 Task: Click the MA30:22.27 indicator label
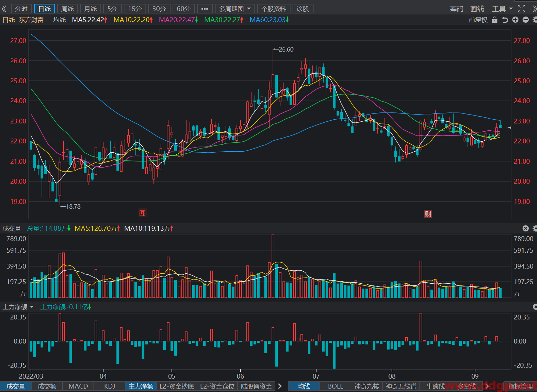point(224,20)
